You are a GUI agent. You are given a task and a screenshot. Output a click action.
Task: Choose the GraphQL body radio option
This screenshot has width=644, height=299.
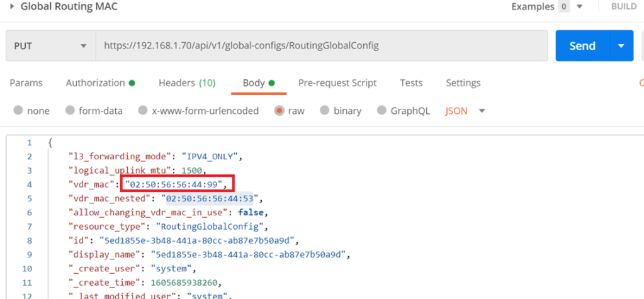point(381,111)
